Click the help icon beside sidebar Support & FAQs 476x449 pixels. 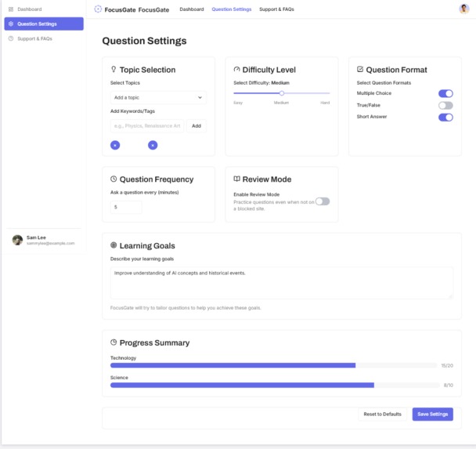tap(11, 38)
